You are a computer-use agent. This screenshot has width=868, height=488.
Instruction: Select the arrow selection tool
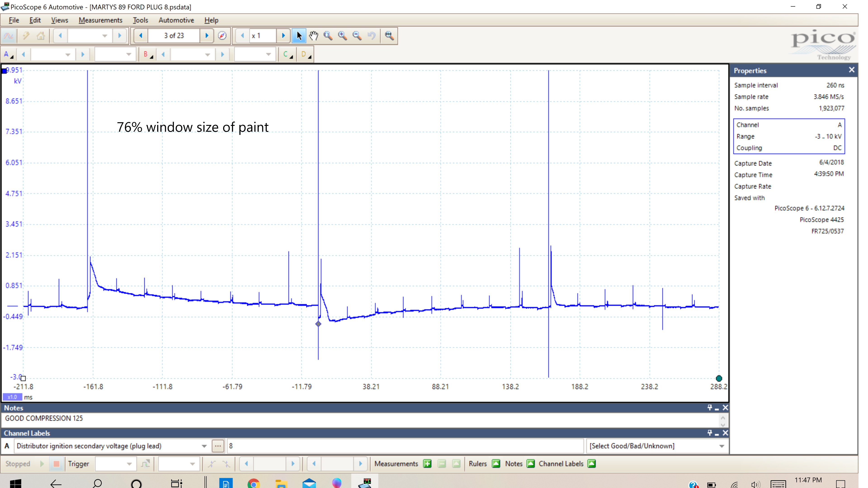299,36
